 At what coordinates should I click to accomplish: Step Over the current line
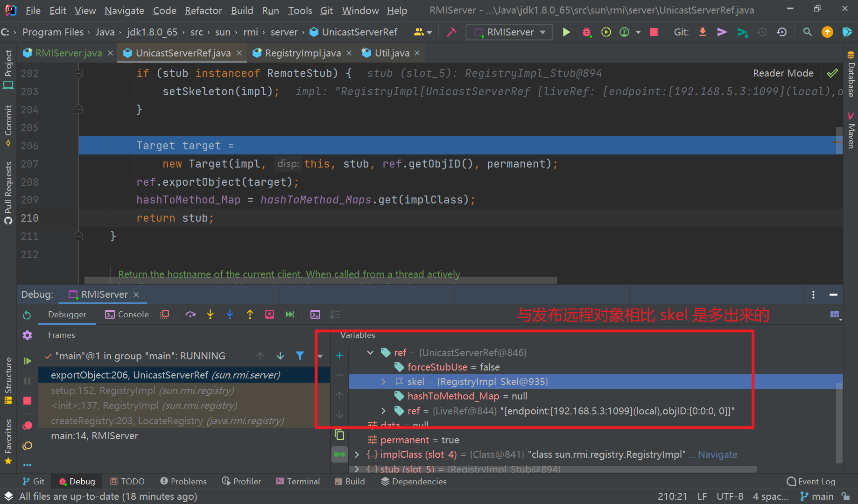pyautogui.click(x=190, y=314)
